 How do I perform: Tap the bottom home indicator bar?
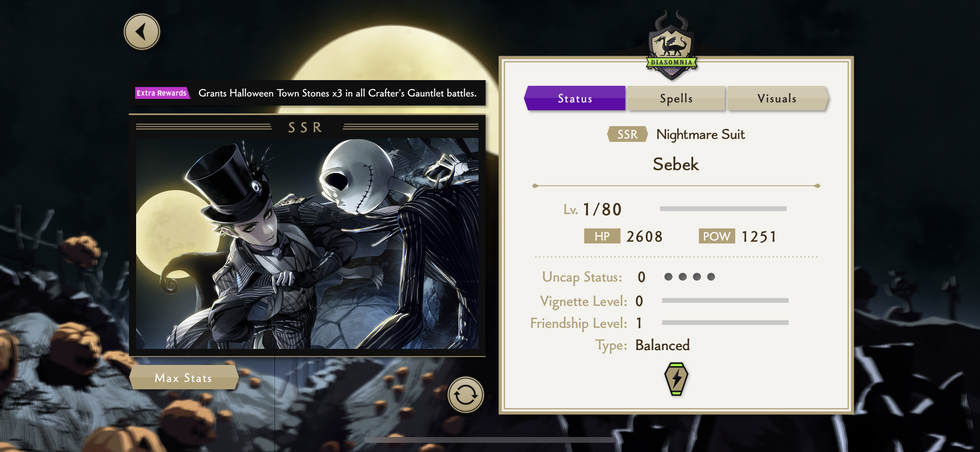(x=490, y=440)
